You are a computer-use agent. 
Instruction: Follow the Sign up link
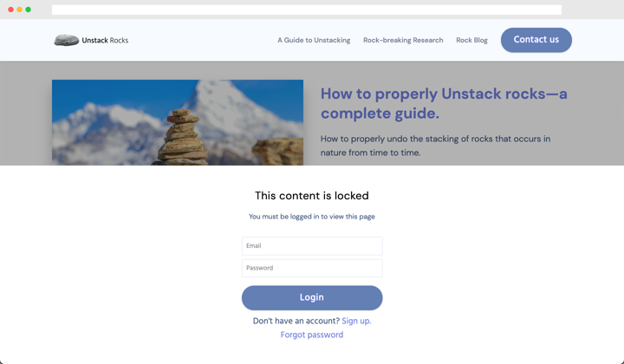pyautogui.click(x=356, y=321)
